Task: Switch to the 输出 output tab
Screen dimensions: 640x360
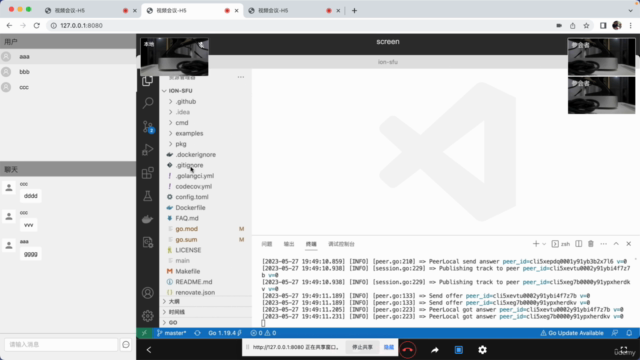Action: point(289,244)
